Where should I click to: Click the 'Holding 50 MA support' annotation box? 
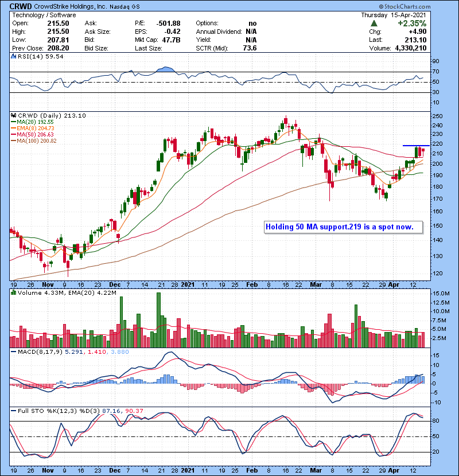[x=343, y=227]
